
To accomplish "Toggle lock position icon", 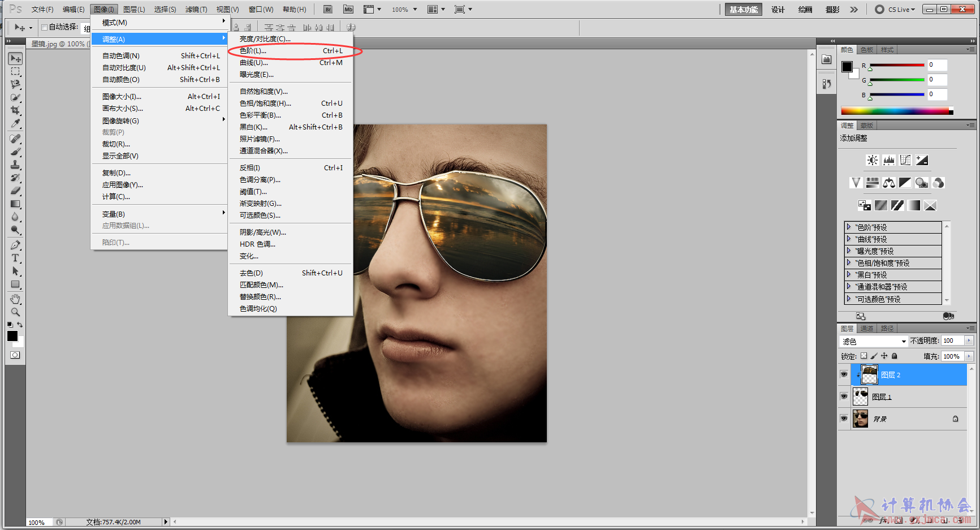I will pyautogui.click(x=884, y=356).
